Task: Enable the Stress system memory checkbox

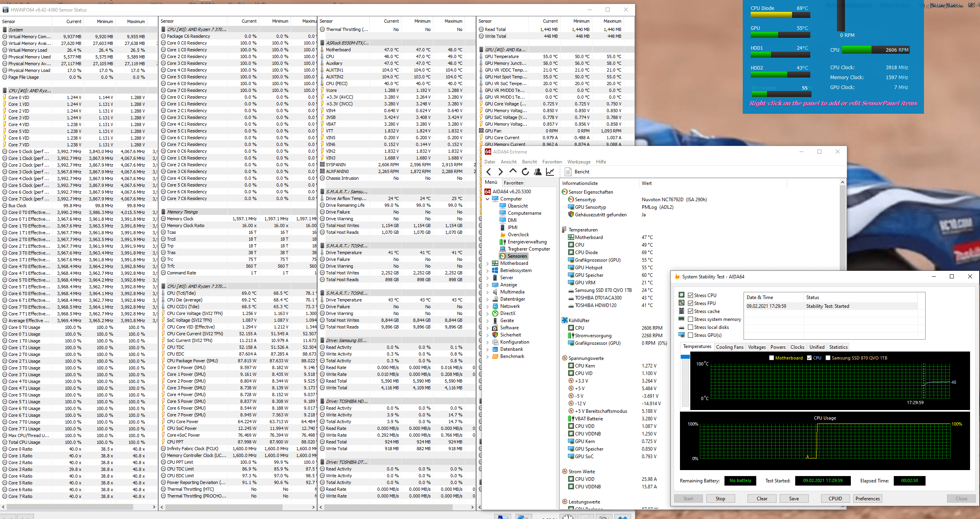Action: click(691, 319)
